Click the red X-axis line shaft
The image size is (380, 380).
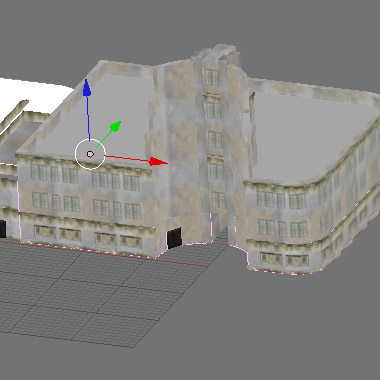[x=127, y=158]
